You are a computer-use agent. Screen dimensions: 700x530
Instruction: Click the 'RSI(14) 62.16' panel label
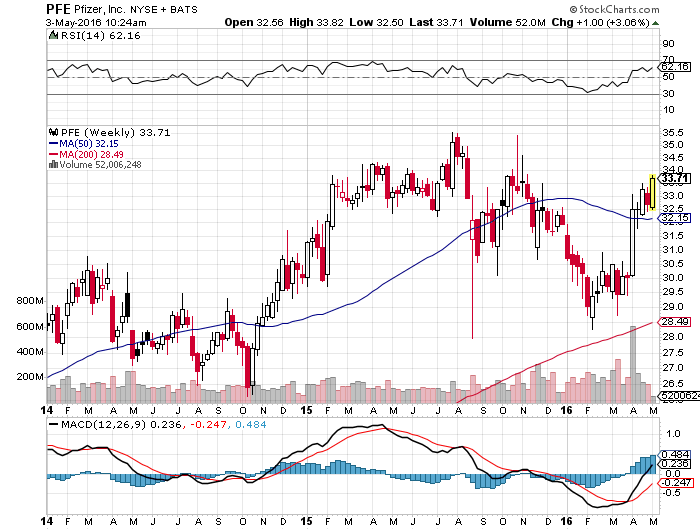(100, 35)
